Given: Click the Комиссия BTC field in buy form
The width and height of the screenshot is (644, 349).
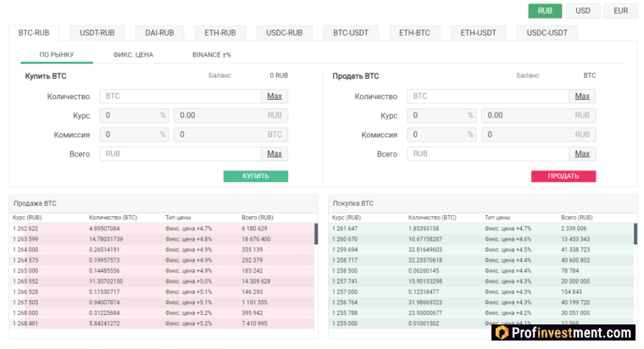Looking at the screenshot, I should click(230, 135).
